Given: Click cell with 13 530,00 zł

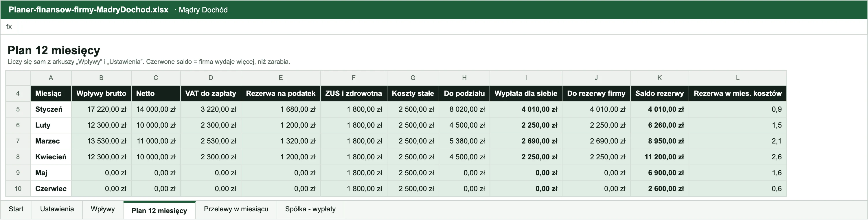Looking at the screenshot, I should click(x=102, y=141).
